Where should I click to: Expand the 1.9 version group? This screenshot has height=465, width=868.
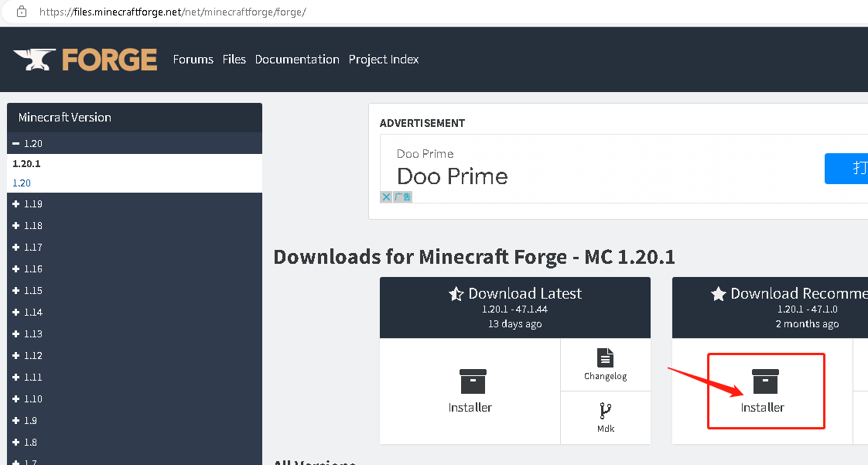coord(135,420)
